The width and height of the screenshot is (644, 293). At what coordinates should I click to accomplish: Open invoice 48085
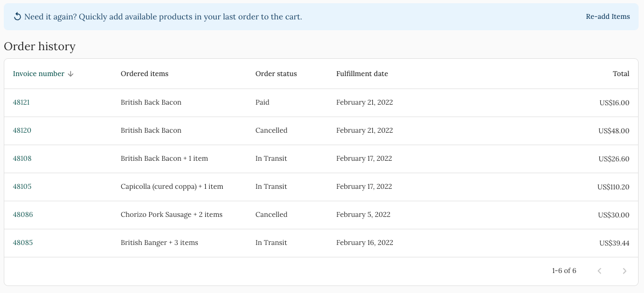(23, 242)
